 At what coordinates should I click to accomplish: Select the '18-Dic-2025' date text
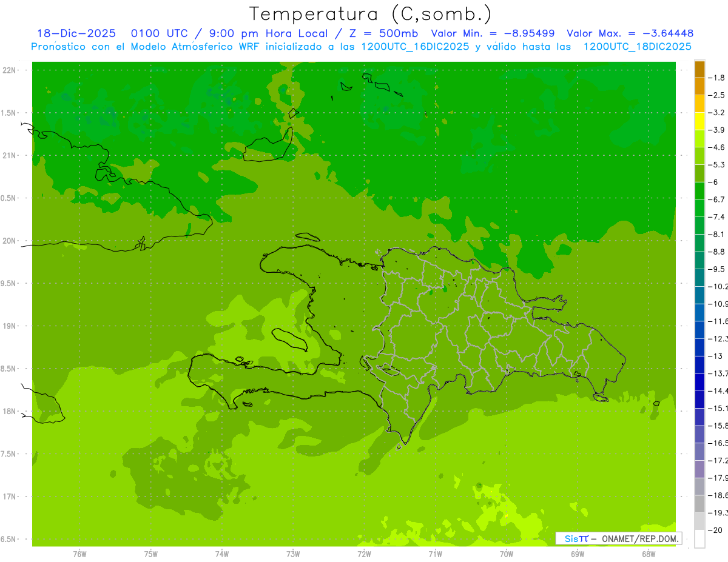point(76,33)
